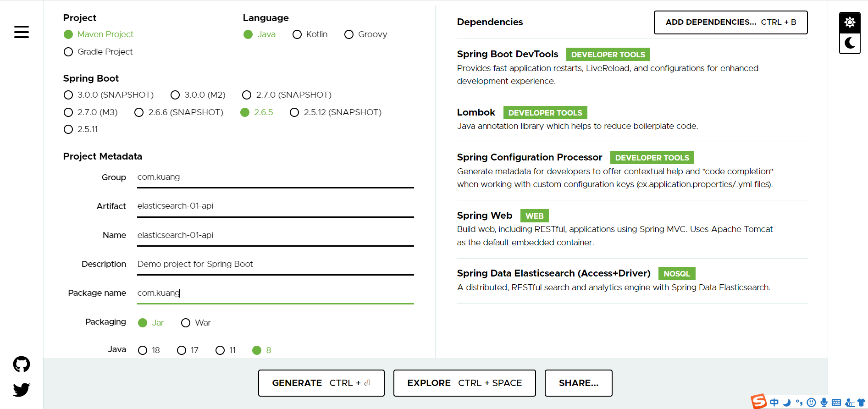This screenshot has width=868, height=409.
Task: Switch to light theme with sun icon
Action: pyautogui.click(x=850, y=22)
